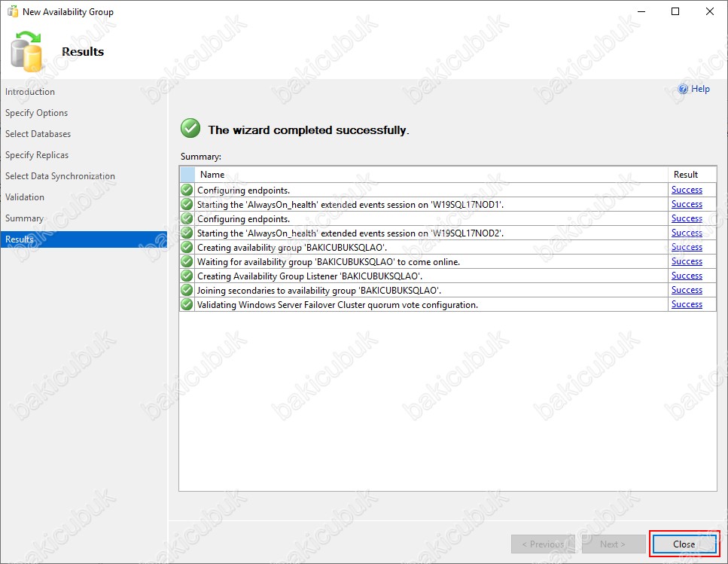728x564 pixels.
Task: Open Success link for Waiting for availability group online
Action: point(687,262)
